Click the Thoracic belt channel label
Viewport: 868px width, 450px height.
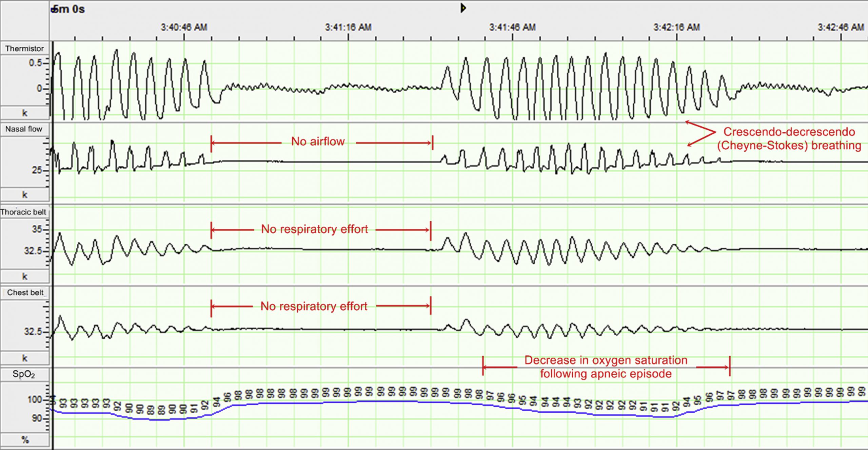tap(23, 212)
